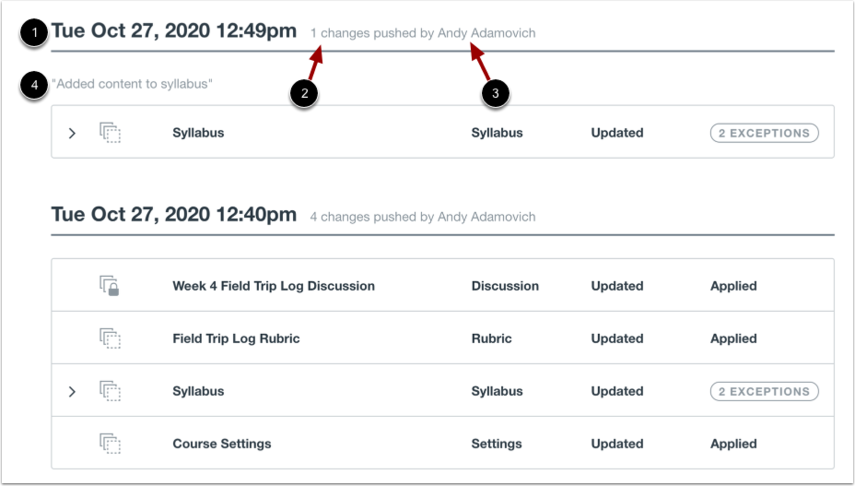Screen dimensions: 855x486
Task: Click the "Added content to syllabus" message
Action: coord(132,84)
